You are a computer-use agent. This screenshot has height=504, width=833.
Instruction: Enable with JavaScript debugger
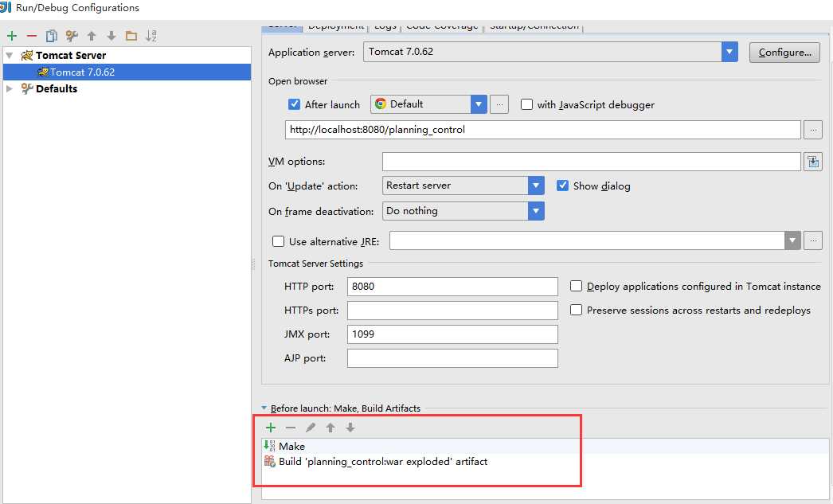point(526,104)
